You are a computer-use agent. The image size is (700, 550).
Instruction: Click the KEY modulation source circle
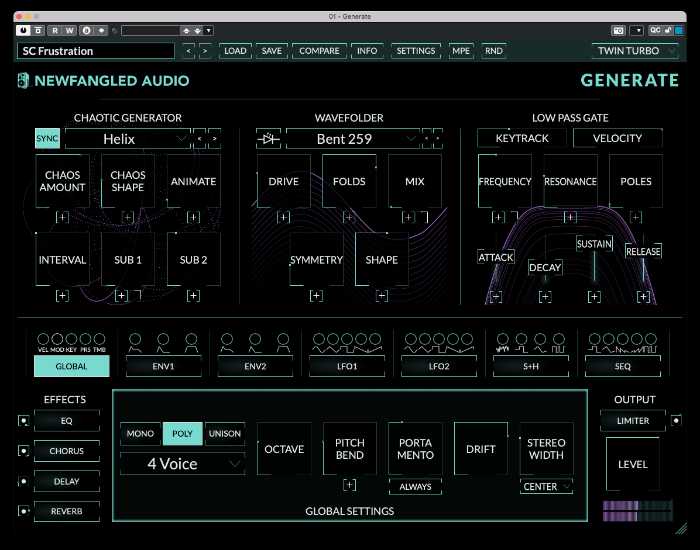coord(71,339)
